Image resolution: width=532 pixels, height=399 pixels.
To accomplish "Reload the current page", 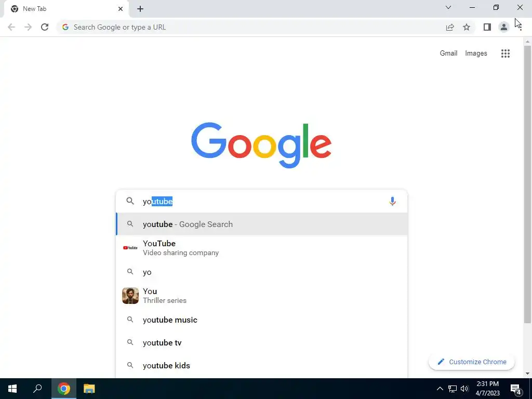I will click(45, 27).
